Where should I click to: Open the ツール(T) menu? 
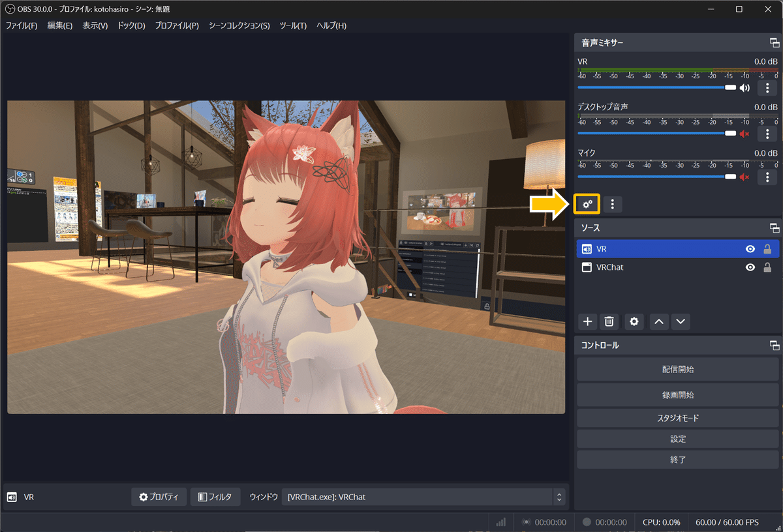[293, 25]
